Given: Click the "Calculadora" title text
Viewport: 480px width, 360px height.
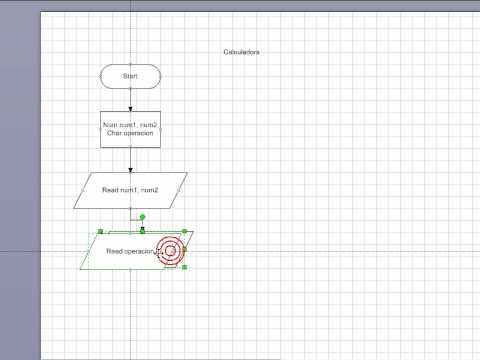Looking at the screenshot, I should coord(242,52).
